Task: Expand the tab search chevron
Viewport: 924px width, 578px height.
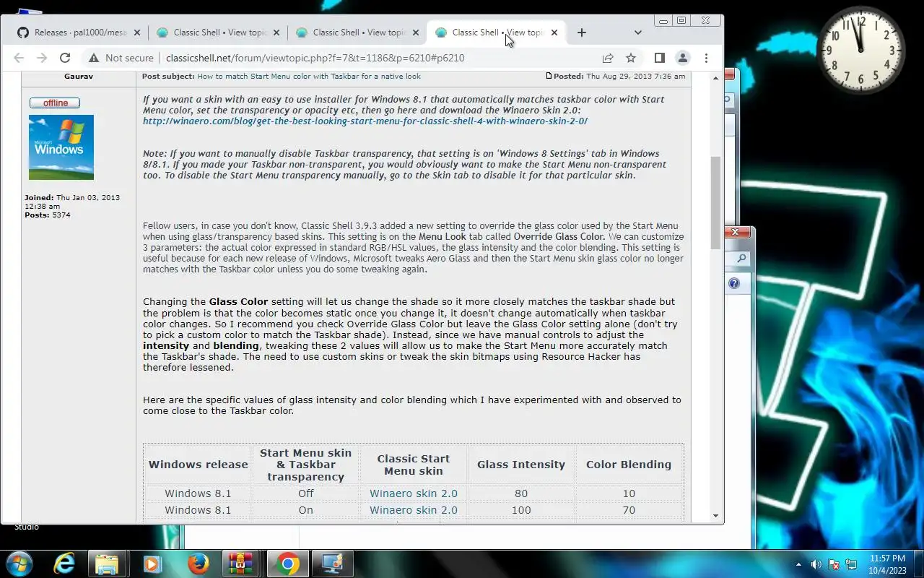Action: (638, 33)
